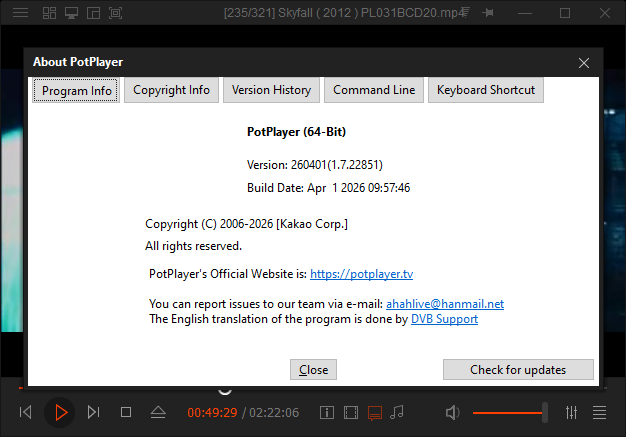Open the playlist icon at bottom right
Viewport: 626px width, 437px height.
(x=599, y=412)
